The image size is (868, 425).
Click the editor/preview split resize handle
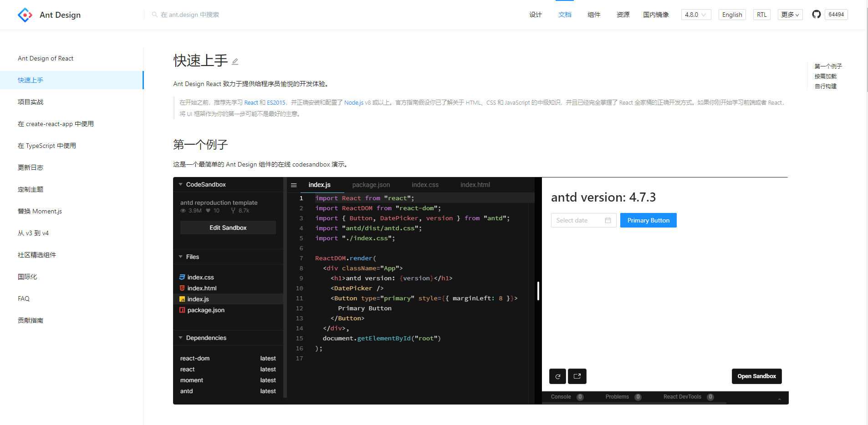[x=538, y=291]
